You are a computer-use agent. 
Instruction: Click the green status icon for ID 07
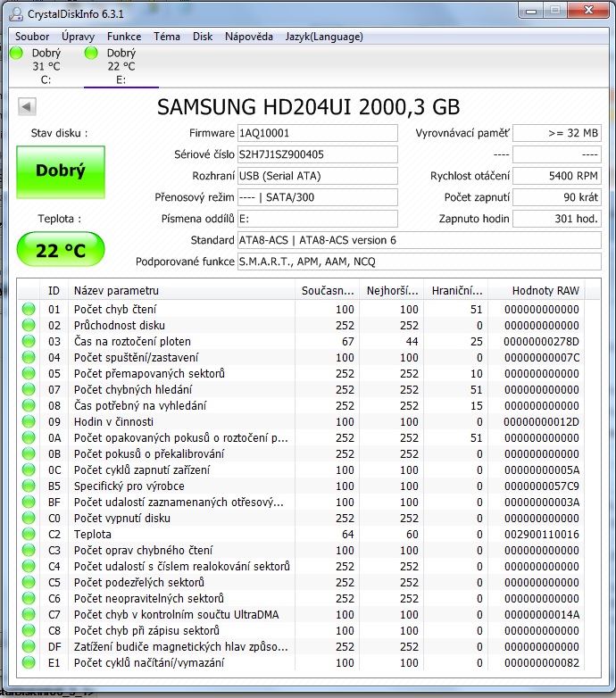tap(29, 389)
